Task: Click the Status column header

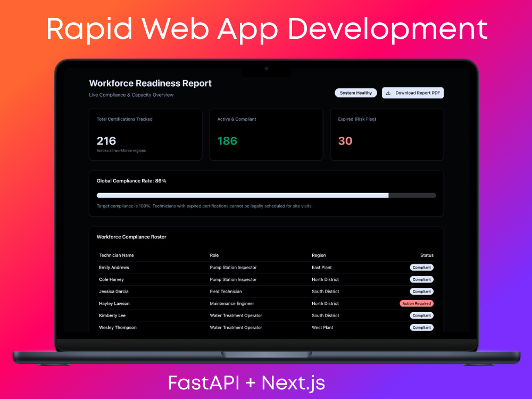Action: (x=427, y=255)
